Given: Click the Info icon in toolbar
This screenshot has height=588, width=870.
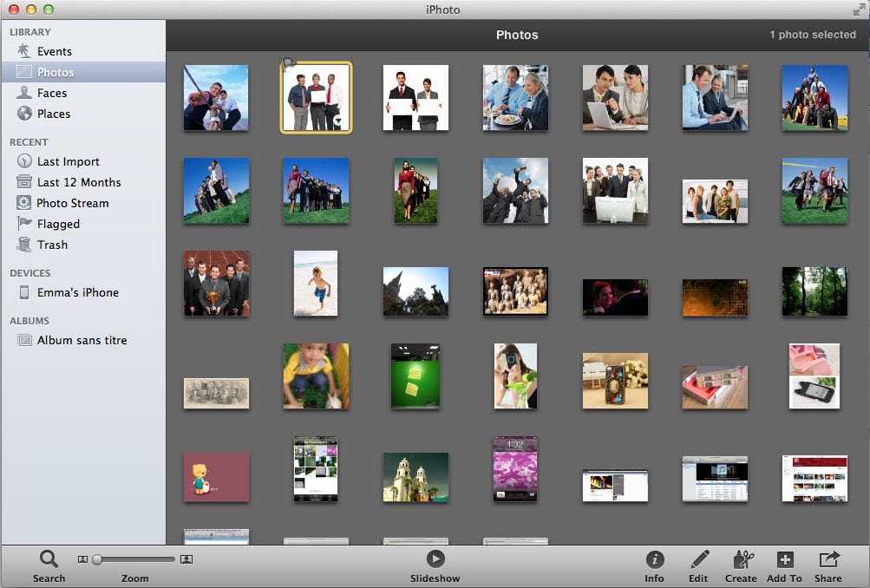Looking at the screenshot, I should pyautogui.click(x=655, y=560).
